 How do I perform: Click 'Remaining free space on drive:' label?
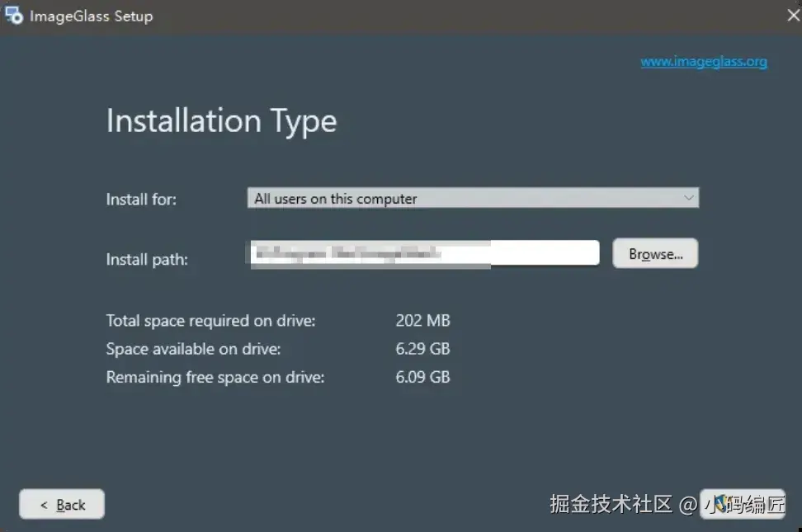point(215,377)
